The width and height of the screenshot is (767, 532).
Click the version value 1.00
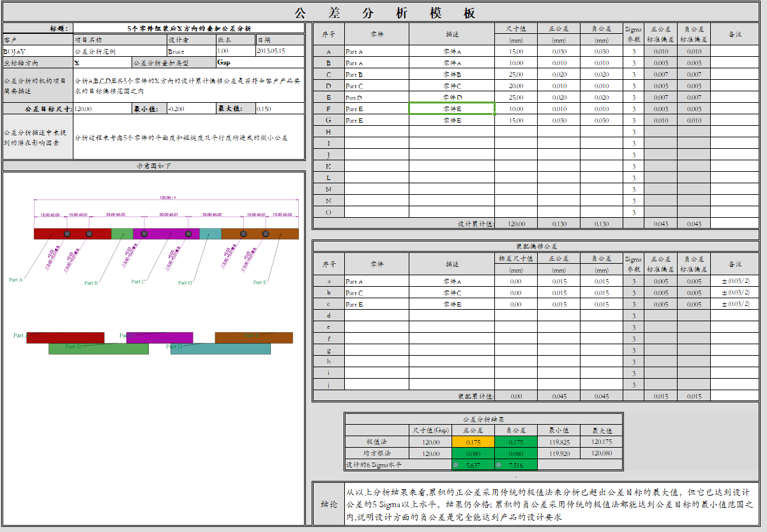[x=235, y=50]
